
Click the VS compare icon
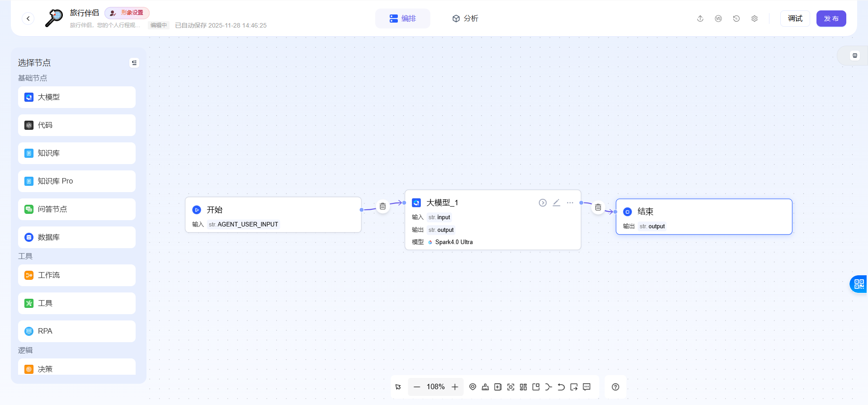tap(718, 19)
